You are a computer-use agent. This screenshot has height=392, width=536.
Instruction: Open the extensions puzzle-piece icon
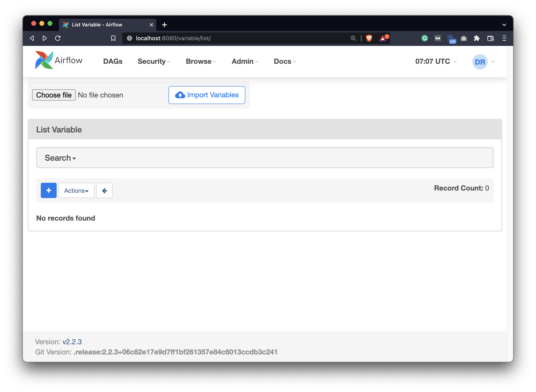pos(477,38)
